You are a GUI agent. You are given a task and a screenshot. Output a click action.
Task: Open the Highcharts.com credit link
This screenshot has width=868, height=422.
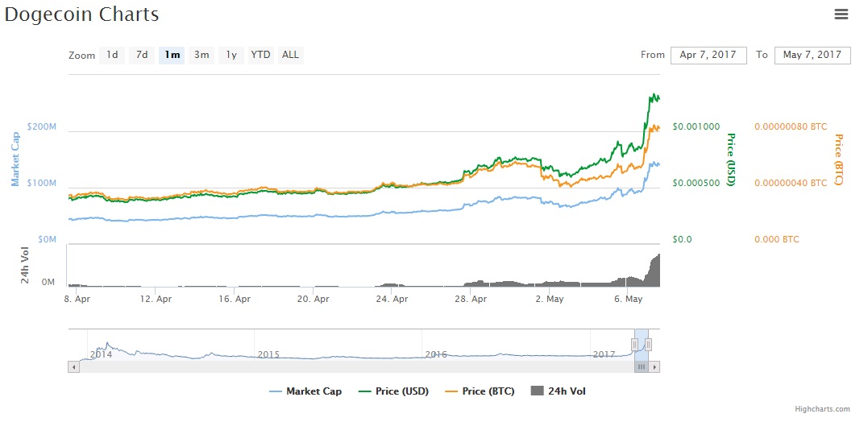pos(822,409)
